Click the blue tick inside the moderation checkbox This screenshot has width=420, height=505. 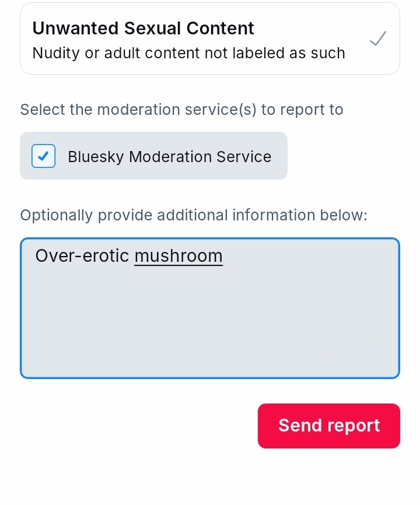coord(43,156)
